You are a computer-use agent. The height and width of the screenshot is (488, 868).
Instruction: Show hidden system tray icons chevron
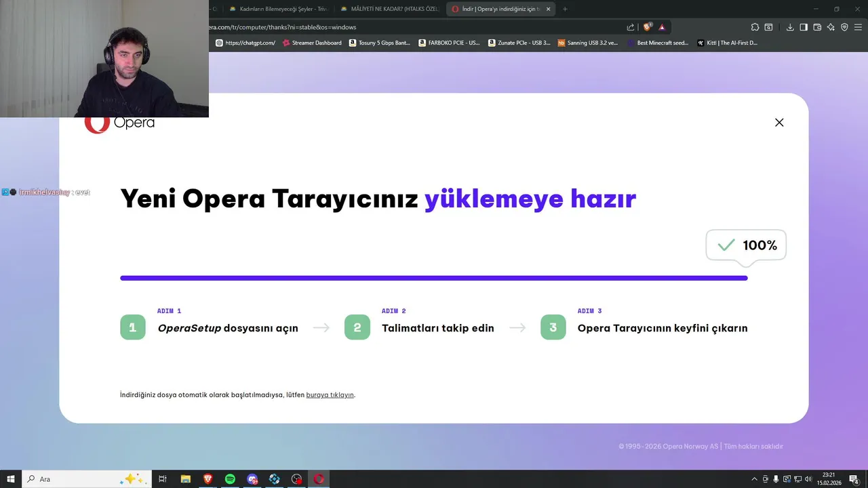click(754, 479)
